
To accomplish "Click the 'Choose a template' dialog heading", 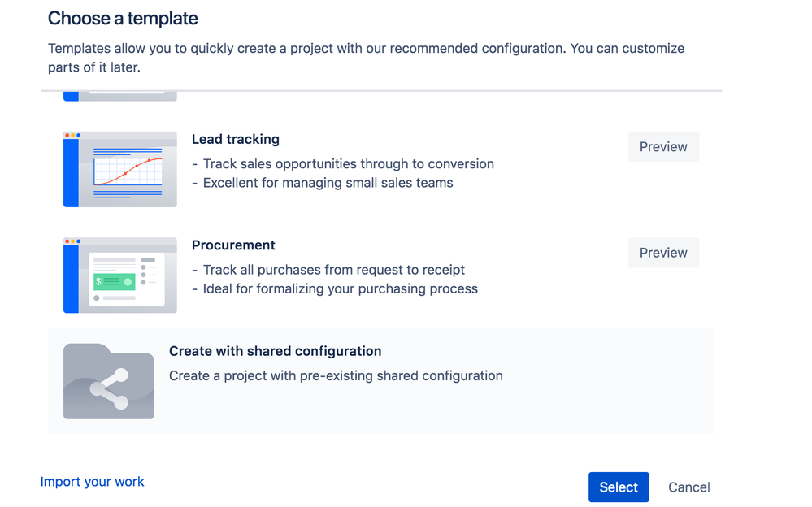I will click(x=123, y=18).
